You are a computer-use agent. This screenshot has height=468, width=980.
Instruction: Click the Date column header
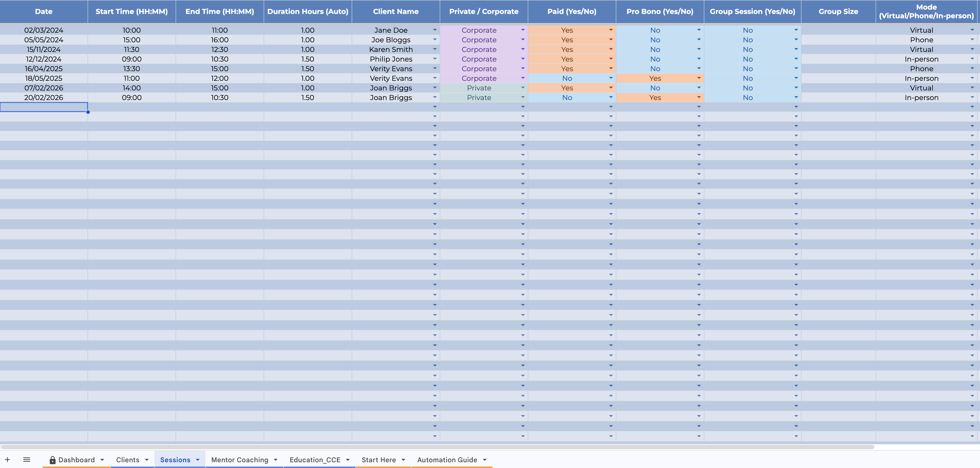(x=44, y=11)
